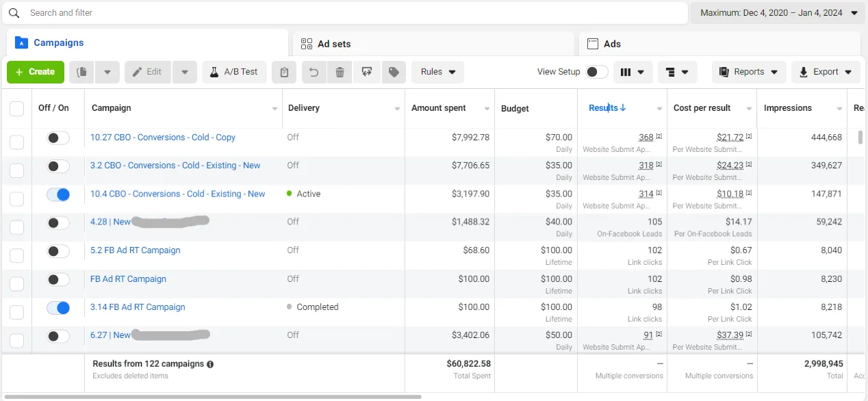Open the Amount spent column dropdown arrow
This screenshot has width=868, height=401.
487,109
